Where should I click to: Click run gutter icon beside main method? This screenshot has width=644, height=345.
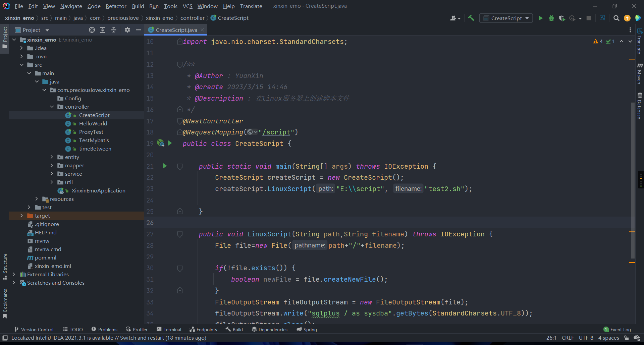point(164,166)
